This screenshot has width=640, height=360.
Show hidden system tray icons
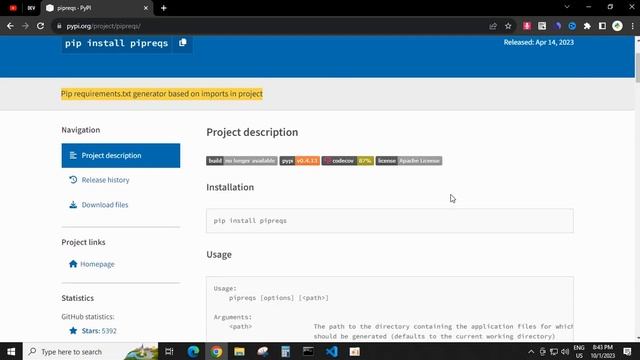click(531, 351)
